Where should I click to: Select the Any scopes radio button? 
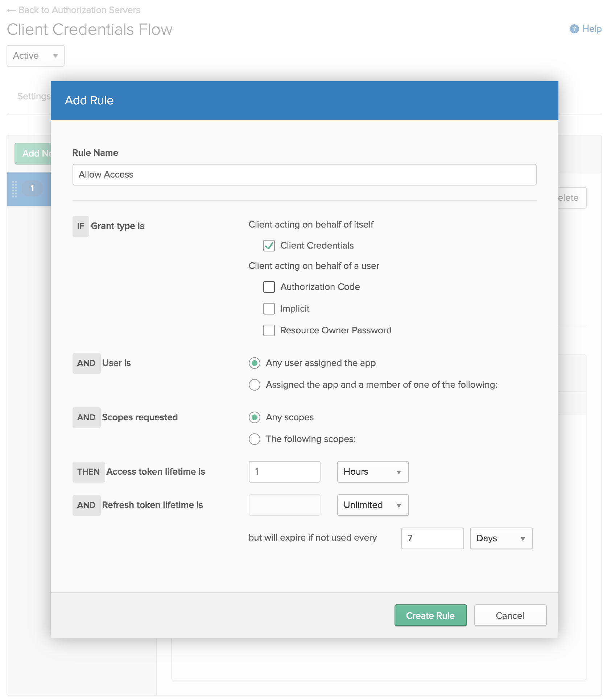(255, 417)
